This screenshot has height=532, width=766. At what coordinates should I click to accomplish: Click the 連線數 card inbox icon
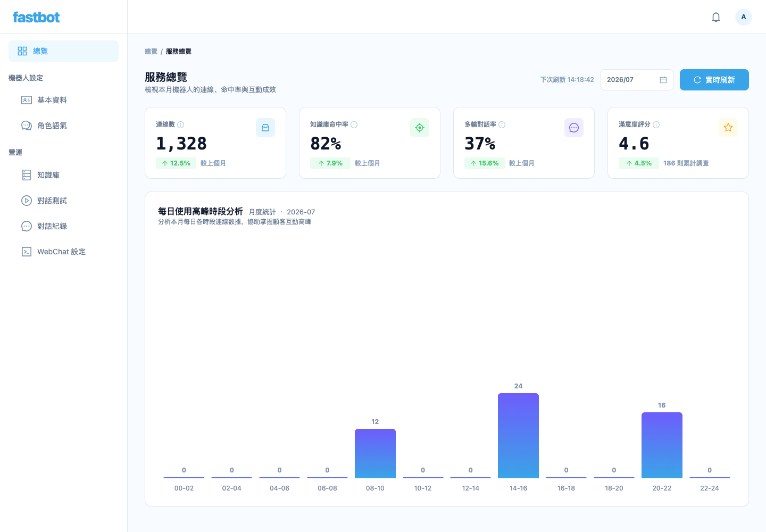265,128
